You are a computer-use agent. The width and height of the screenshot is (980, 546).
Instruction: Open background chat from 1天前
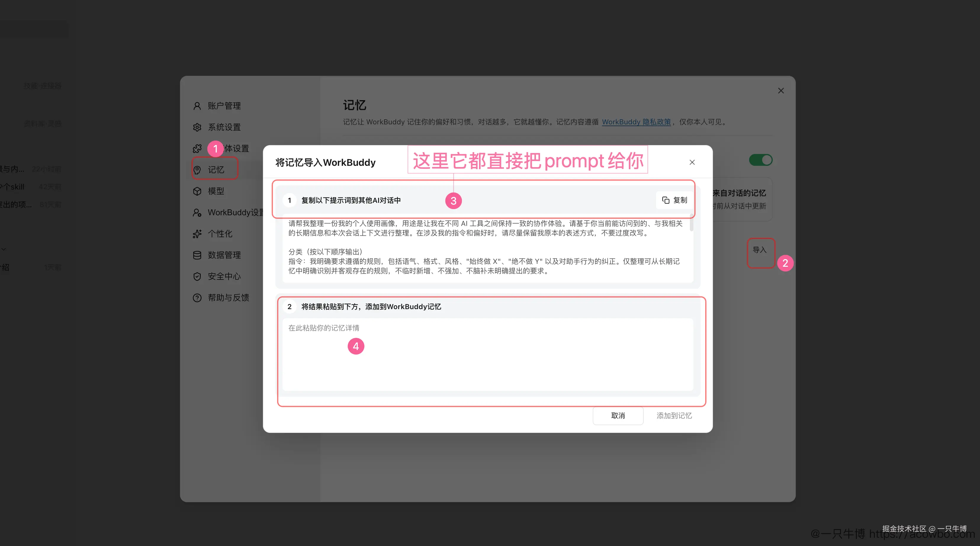point(30,267)
